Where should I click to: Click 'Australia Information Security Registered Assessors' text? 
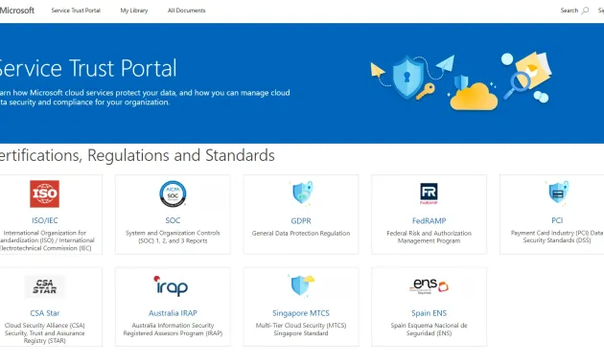[173, 330]
